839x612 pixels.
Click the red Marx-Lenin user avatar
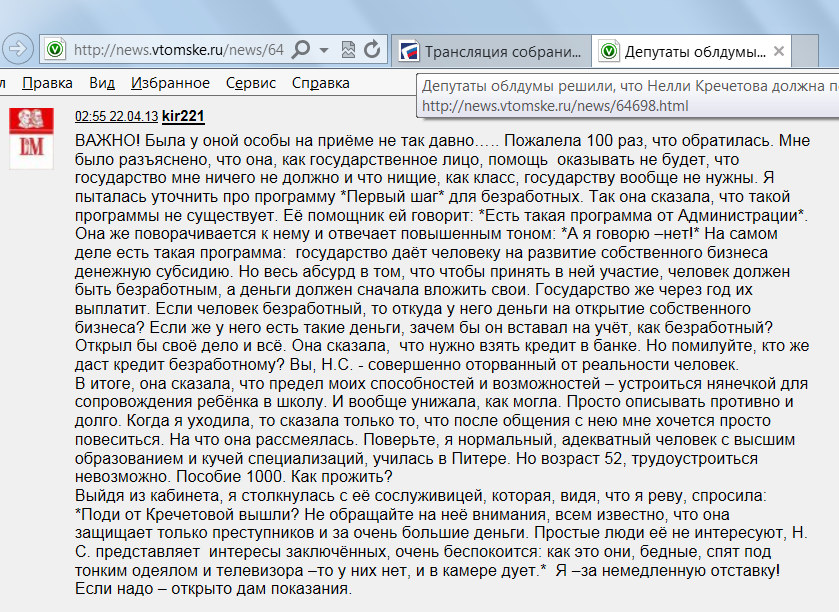click(32, 139)
